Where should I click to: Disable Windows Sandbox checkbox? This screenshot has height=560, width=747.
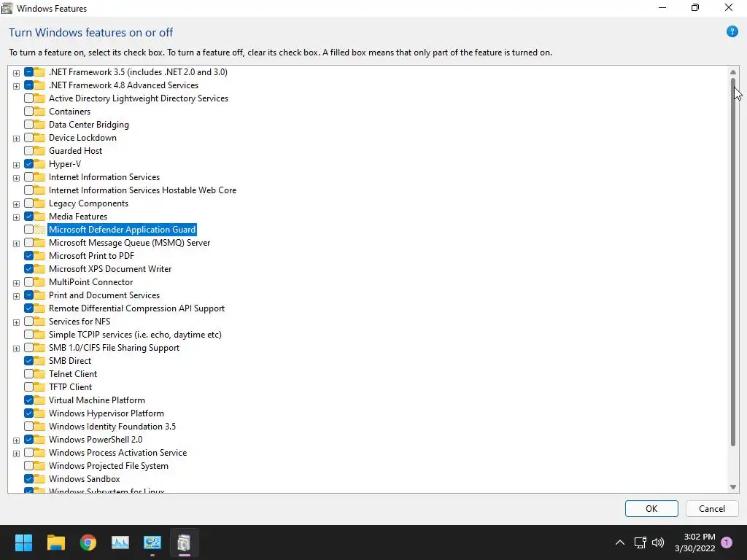pos(28,479)
